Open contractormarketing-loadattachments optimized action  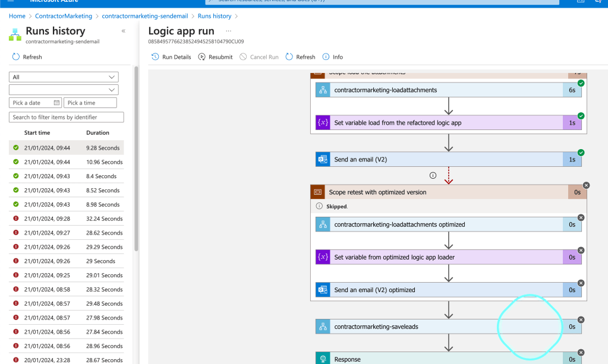point(448,224)
